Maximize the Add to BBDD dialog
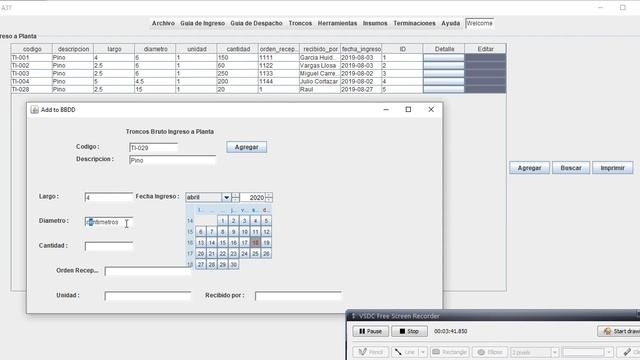 click(x=408, y=109)
